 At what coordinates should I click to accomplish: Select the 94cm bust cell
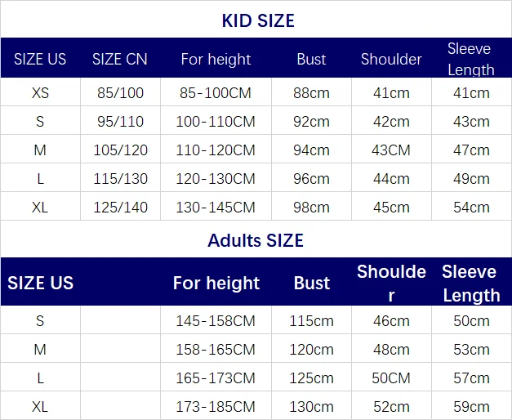311,150
